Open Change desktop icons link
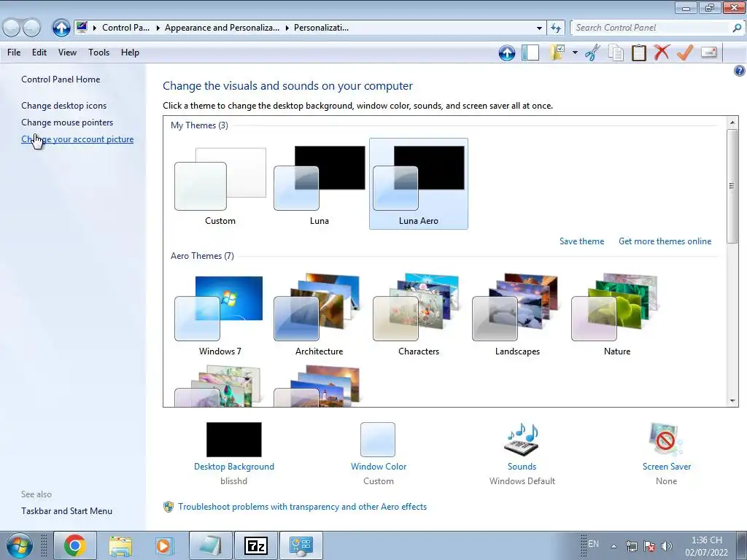Viewport: 747px width, 560px height. (x=64, y=106)
